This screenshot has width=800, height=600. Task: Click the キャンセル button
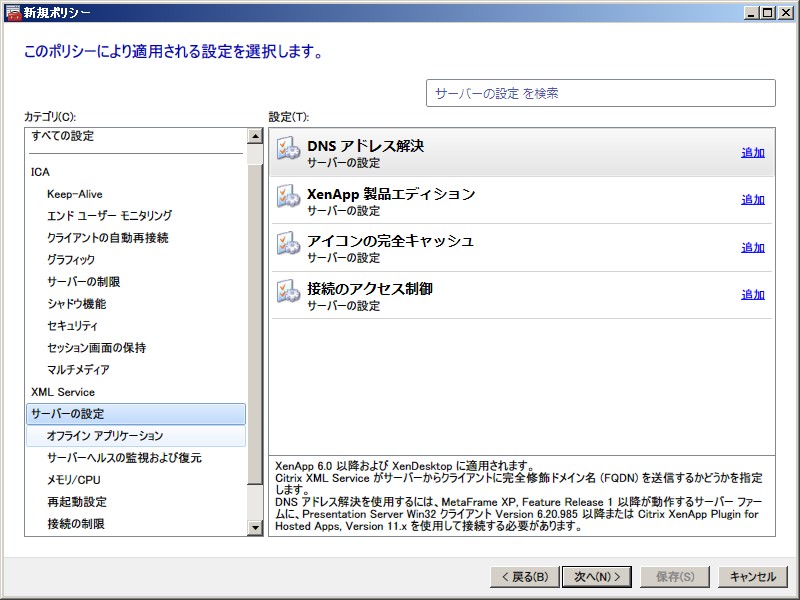[x=752, y=577]
